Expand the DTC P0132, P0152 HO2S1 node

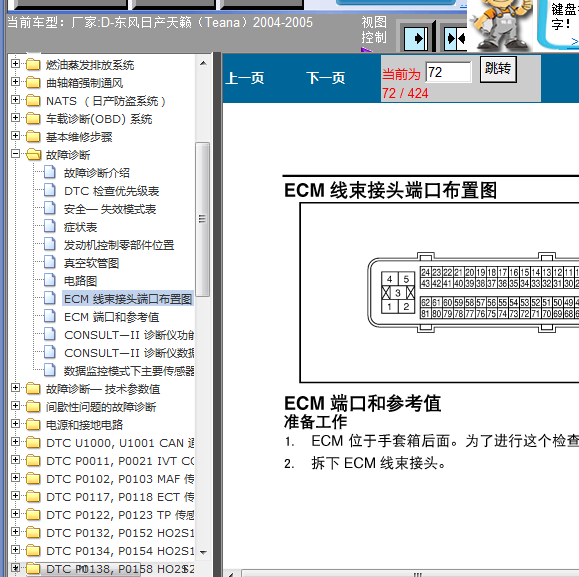click(15, 532)
